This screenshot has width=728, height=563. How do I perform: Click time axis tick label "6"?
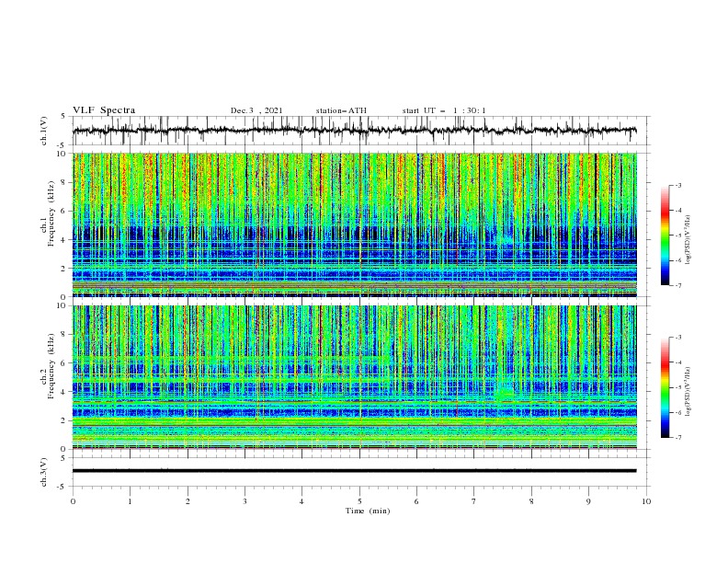pyautogui.click(x=416, y=501)
